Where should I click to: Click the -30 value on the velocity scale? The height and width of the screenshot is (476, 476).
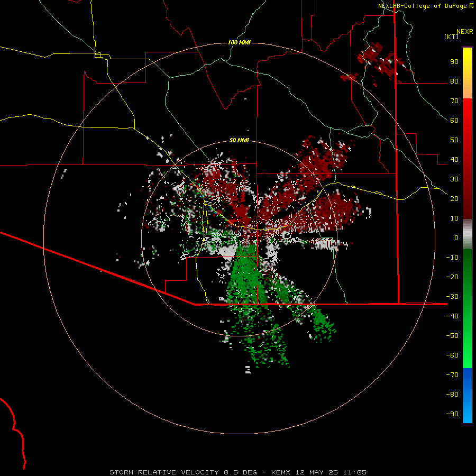click(452, 297)
